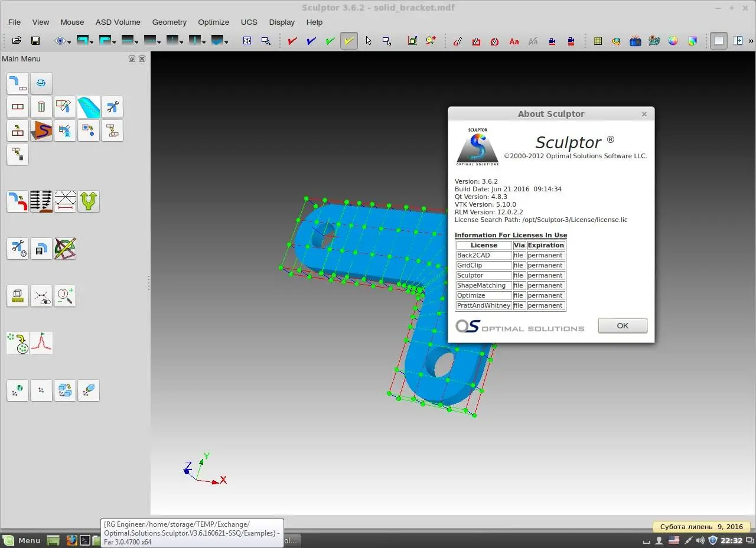This screenshot has width=756, height=548.
Task: Float the Main Menu panel
Action: point(132,59)
